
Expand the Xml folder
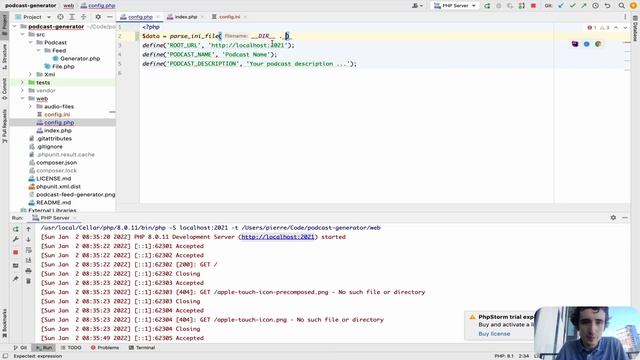30,74
